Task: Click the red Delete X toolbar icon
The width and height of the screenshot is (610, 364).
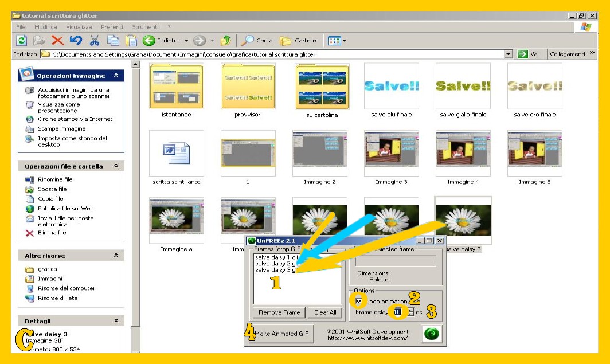Action: 57,41
